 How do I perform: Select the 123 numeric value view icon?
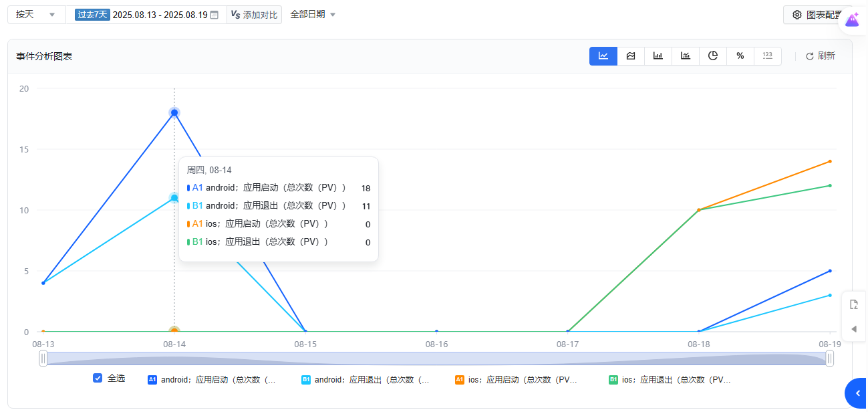pyautogui.click(x=767, y=56)
